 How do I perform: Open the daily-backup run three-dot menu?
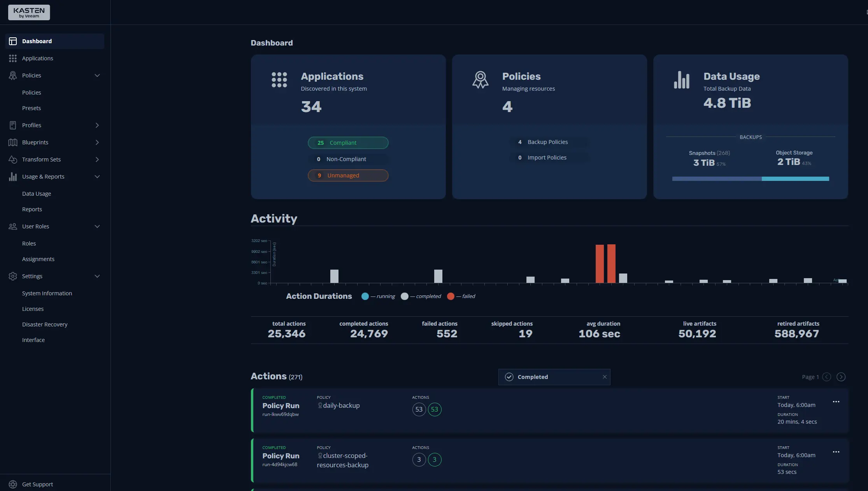tap(836, 402)
